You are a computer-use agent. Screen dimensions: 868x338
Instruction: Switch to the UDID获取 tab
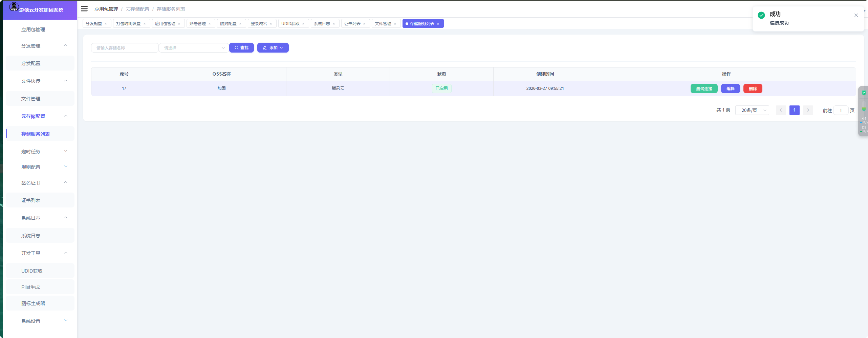pyautogui.click(x=290, y=24)
